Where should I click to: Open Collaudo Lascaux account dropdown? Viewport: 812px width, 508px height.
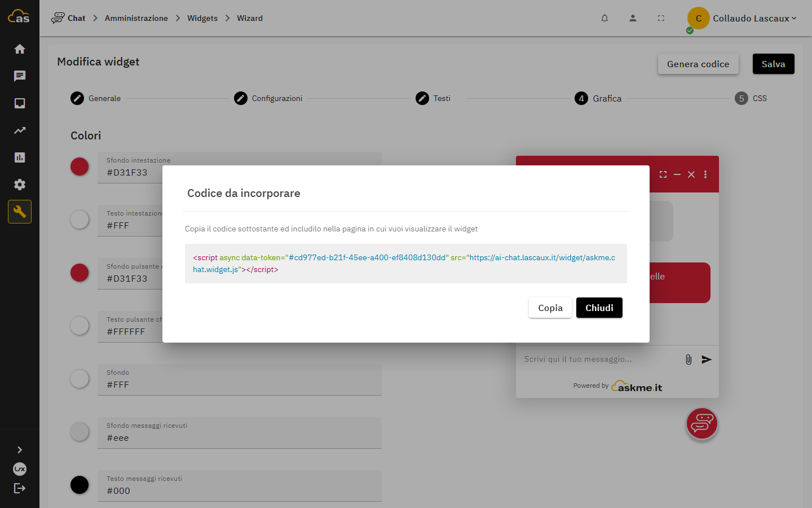tap(742, 19)
